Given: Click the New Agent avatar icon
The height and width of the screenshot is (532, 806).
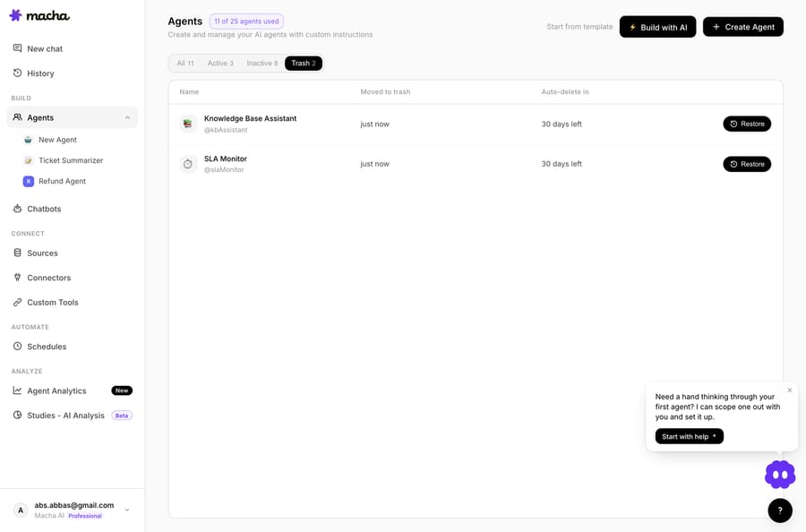Looking at the screenshot, I should click(x=29, y=140).
